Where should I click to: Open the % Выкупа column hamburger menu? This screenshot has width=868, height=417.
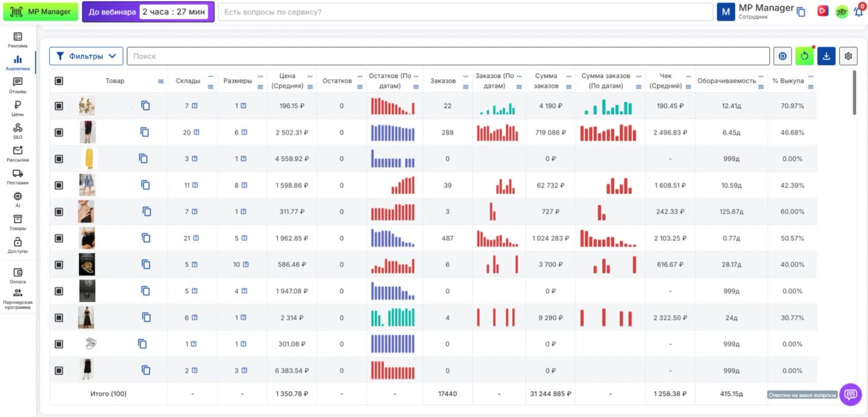(810, 86)
